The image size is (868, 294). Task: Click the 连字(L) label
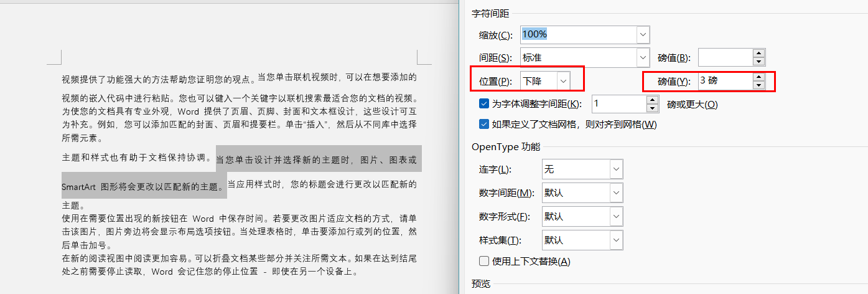[495, 169]
